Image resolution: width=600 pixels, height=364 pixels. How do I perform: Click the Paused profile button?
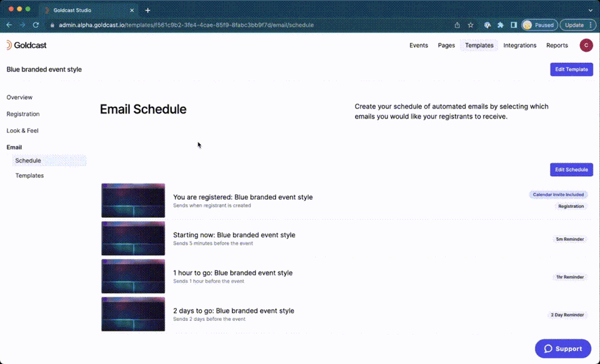[539, 25]
